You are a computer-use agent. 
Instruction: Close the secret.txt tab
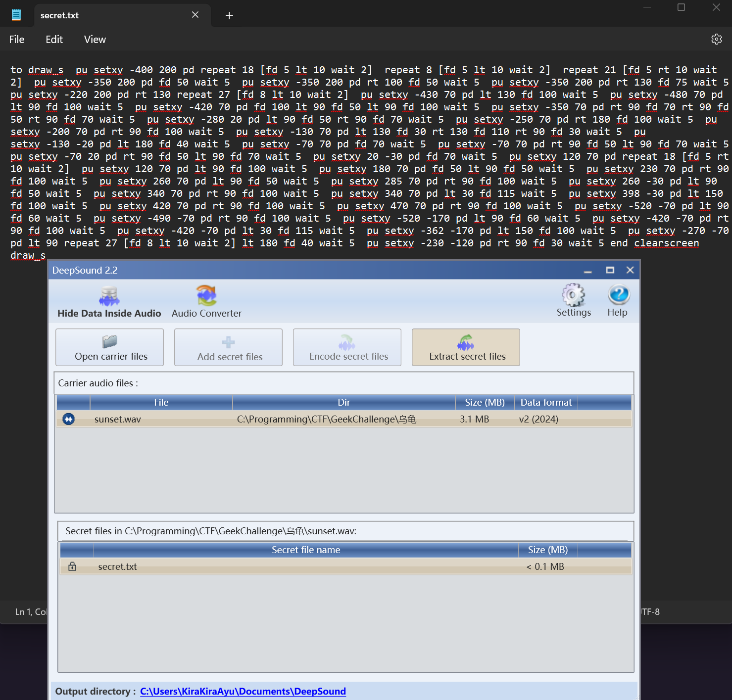(195, 15)
